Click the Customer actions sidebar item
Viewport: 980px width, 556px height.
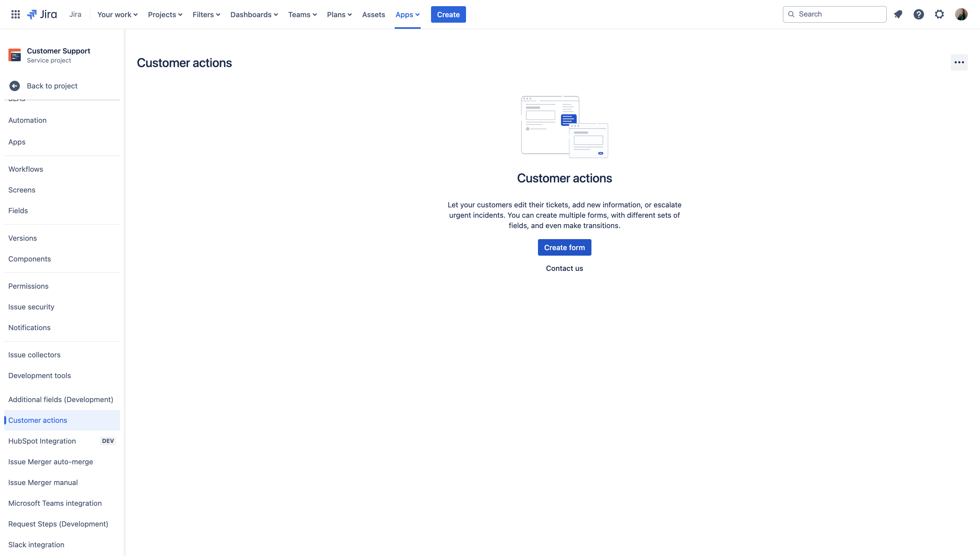point(37,420)
